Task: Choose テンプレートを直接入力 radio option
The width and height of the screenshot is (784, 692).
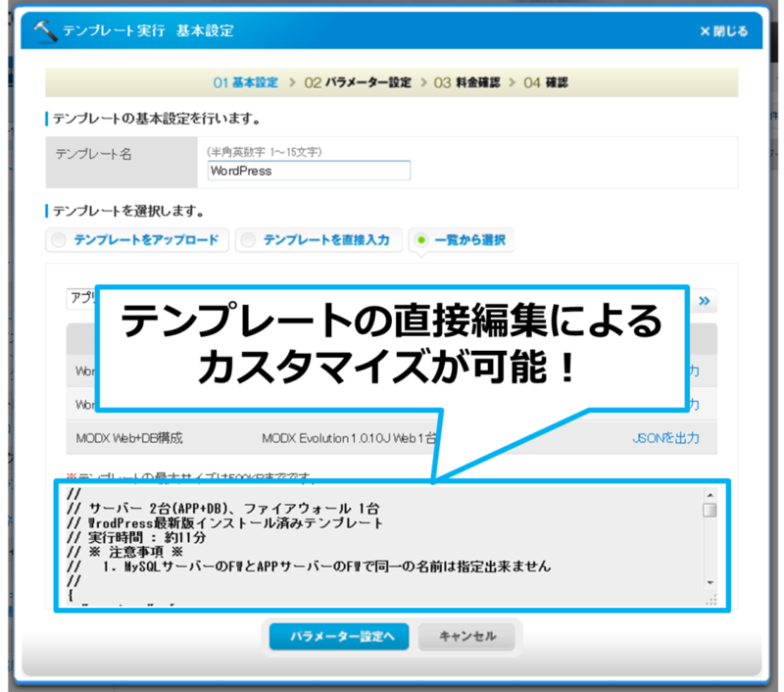Action: click(318, 240)
